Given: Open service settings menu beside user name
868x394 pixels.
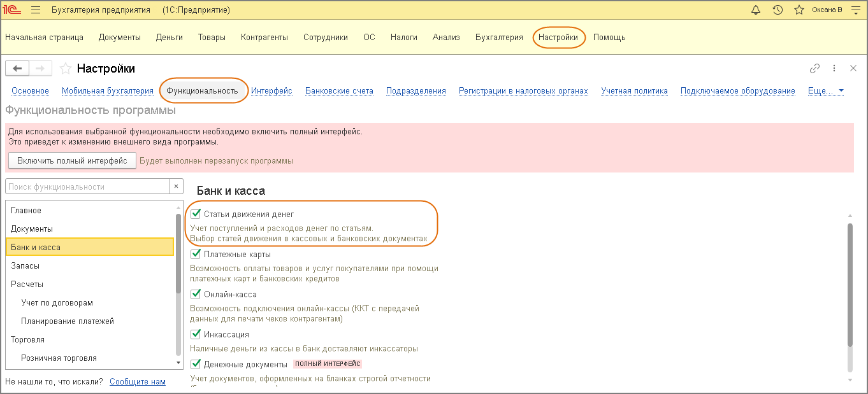Looking at the screenshot, I should pyautogui.click(x=855, y=10).
